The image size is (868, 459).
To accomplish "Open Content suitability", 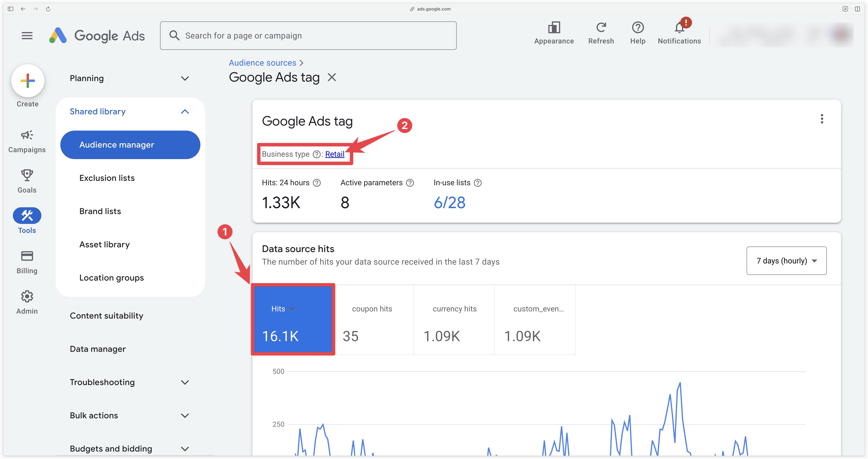I will pos(106,316).
